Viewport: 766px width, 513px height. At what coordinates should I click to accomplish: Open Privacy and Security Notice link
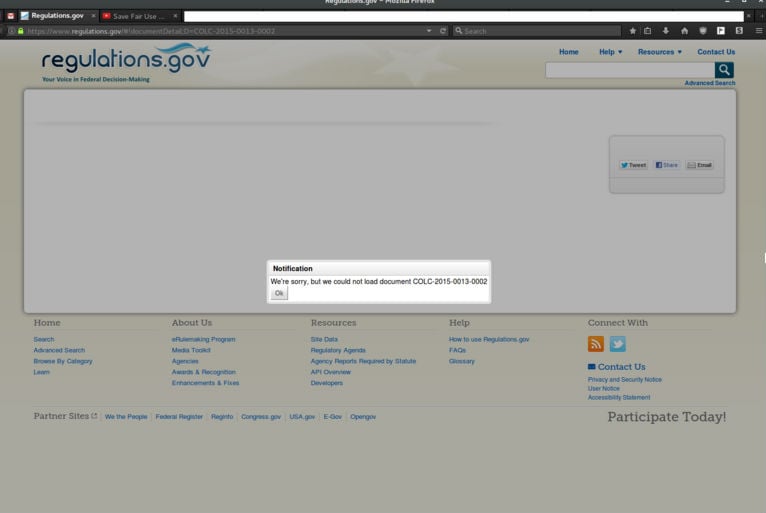(625, 380)
